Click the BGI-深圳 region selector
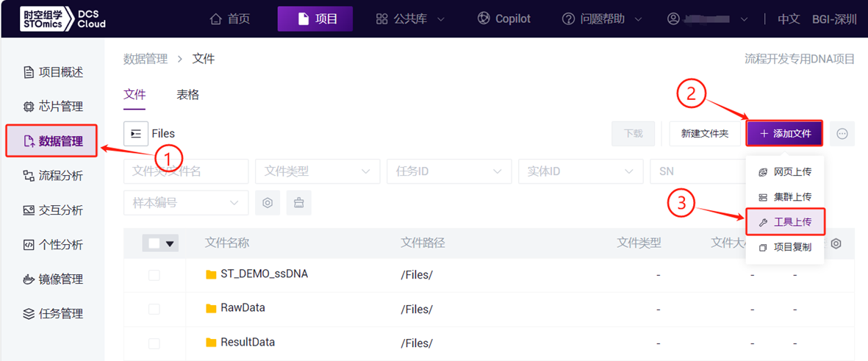The height and width of the screenshot is (361, 868). point(833,19)
